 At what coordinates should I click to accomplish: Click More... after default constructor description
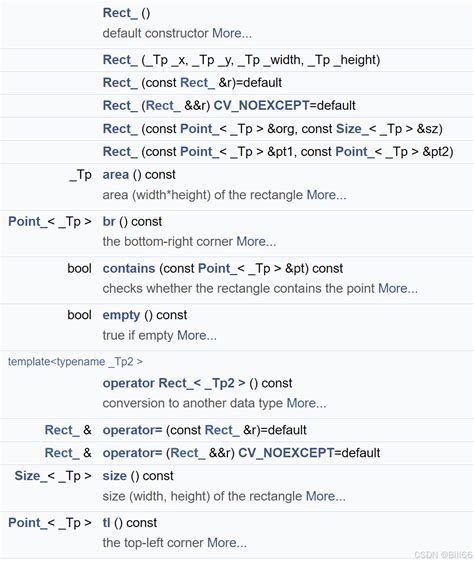(232, 33)
